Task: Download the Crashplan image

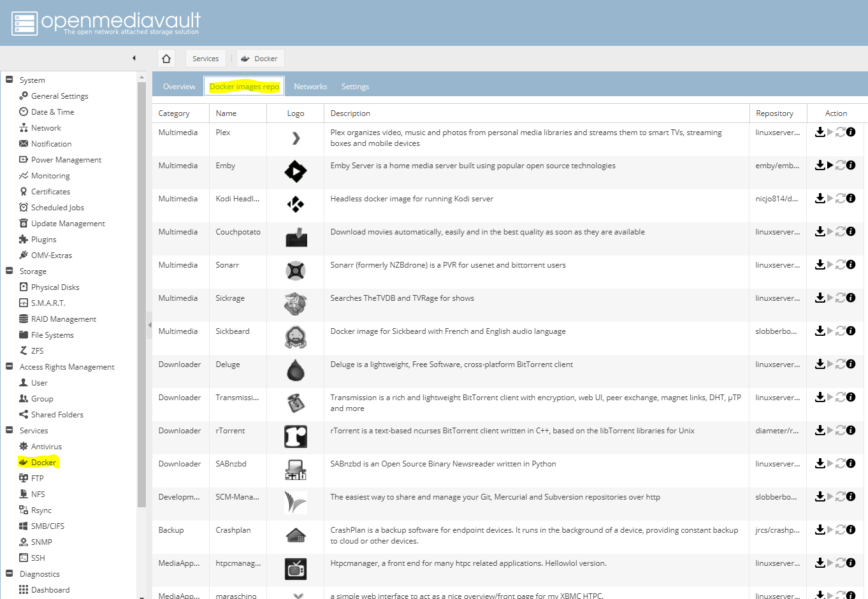Action: tap(820, 530)
